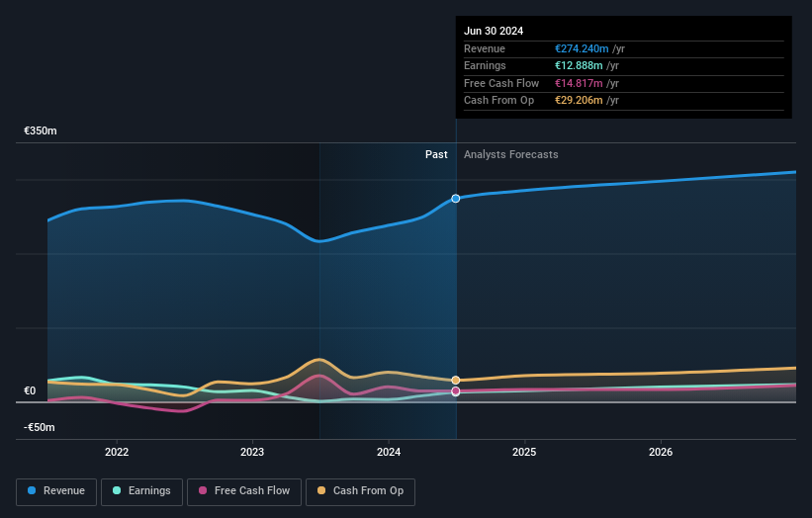The height and width of the screenshot is (518, 812).
Task: Click the 2026 x-axis label
Action: point(661,452)
